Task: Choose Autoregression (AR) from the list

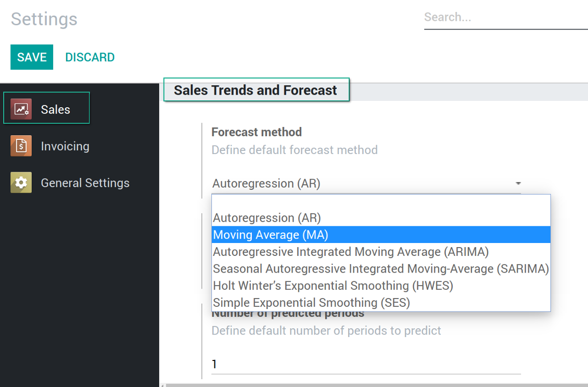Action: click(x=381, y=218)
